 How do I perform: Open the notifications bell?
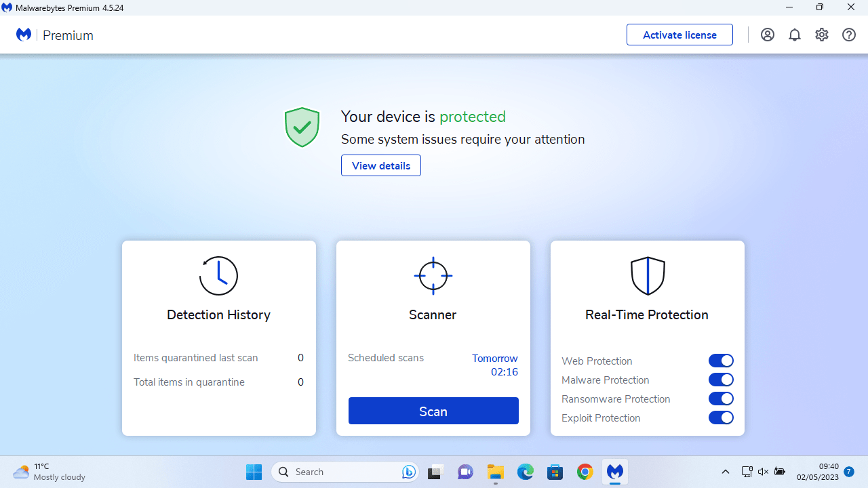point(795,35)
